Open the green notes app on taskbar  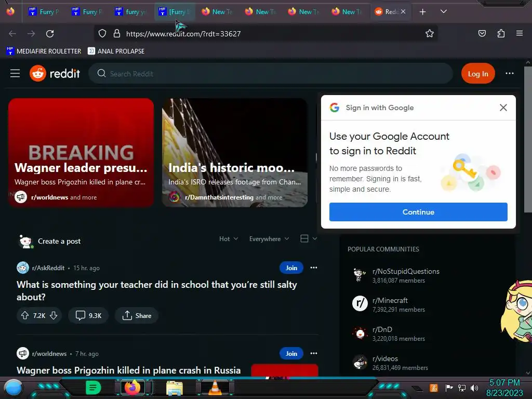point(93,388)
